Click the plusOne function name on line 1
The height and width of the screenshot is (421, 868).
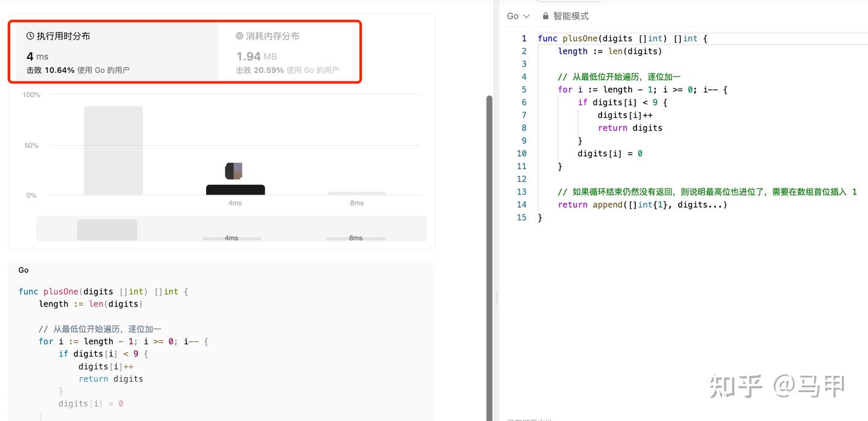click(579, 38)
